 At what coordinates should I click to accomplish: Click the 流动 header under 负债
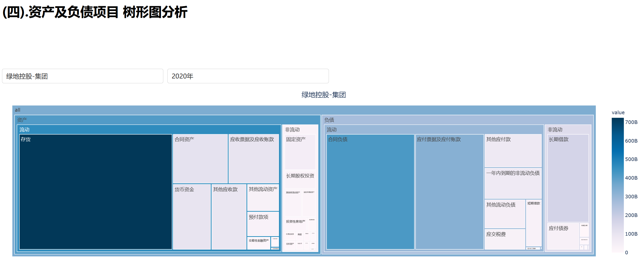pyautogui.click(x=434, y=130)
